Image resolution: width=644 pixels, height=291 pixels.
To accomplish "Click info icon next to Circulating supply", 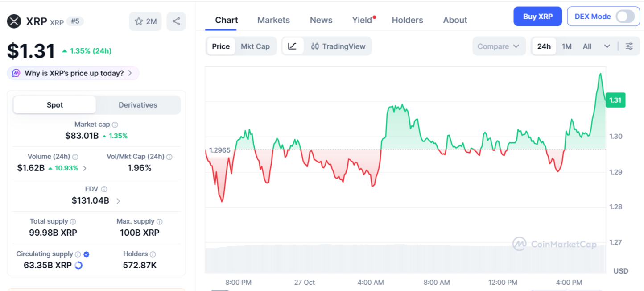I will coord(78,254).
